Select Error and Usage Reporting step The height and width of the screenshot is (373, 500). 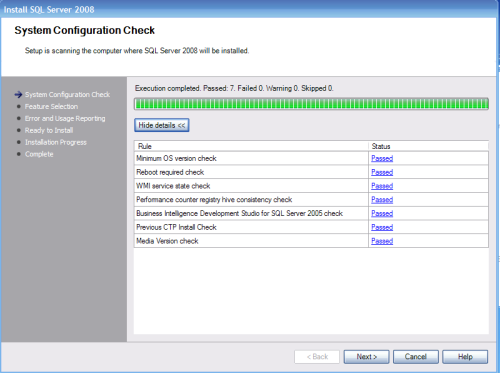click(65, 119)
